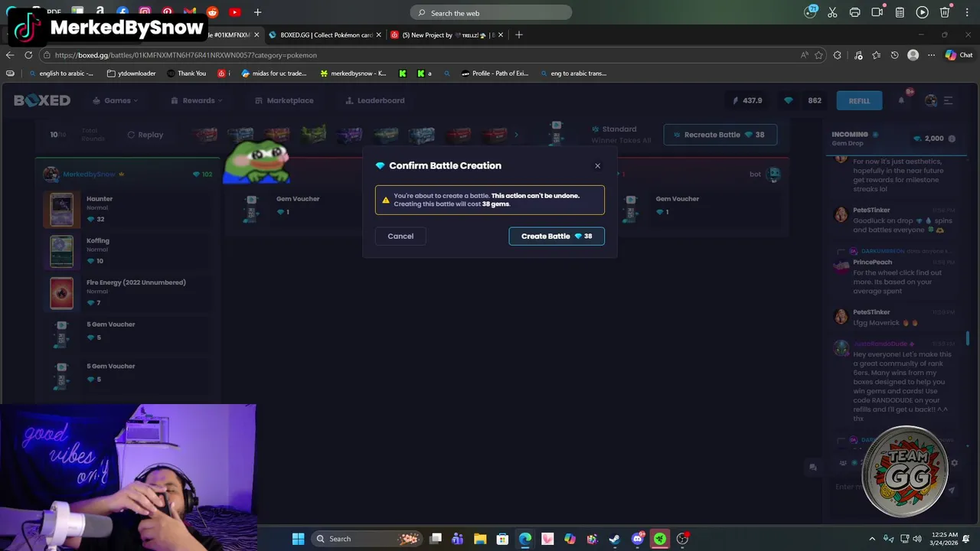Open the Copilot Chat button
The height and width of the screenshot is (551, 980).
tap(959, 55)
